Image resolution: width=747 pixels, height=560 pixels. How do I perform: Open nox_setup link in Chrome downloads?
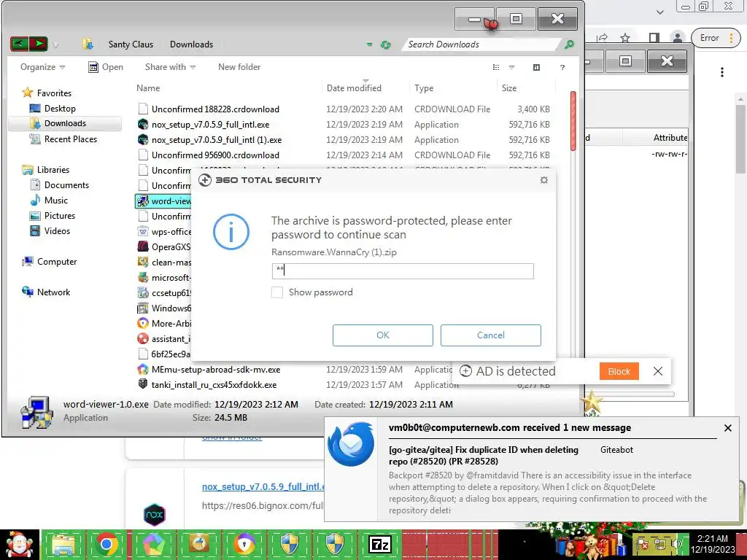[x=263, y=486]
